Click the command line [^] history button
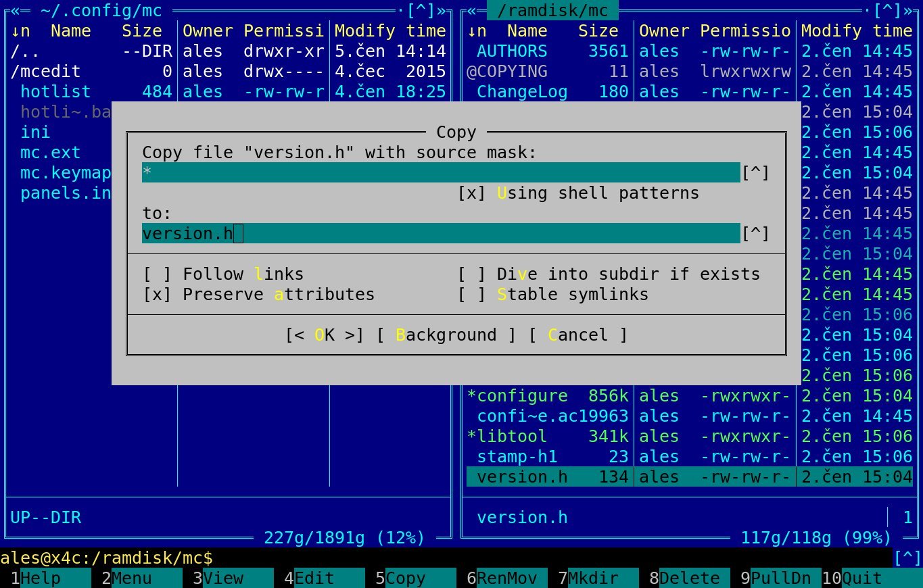The width and height of the screenshot is (923, 588). pyautogui.click(x=907, y=558)
